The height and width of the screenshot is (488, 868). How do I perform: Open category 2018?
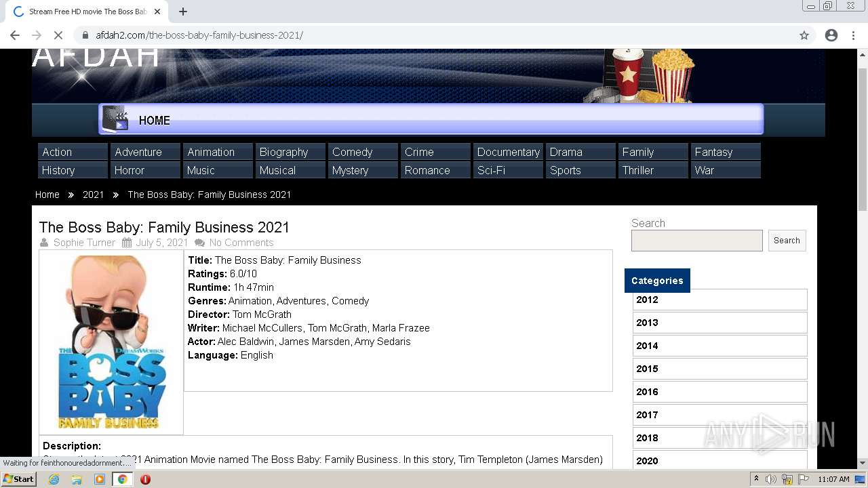click(719, 438)
